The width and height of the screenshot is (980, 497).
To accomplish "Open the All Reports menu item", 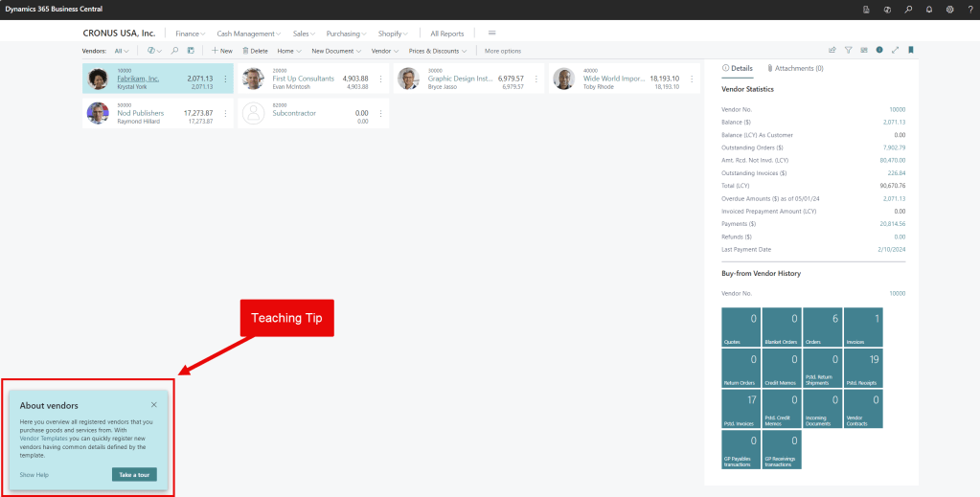I will point(446,34).
